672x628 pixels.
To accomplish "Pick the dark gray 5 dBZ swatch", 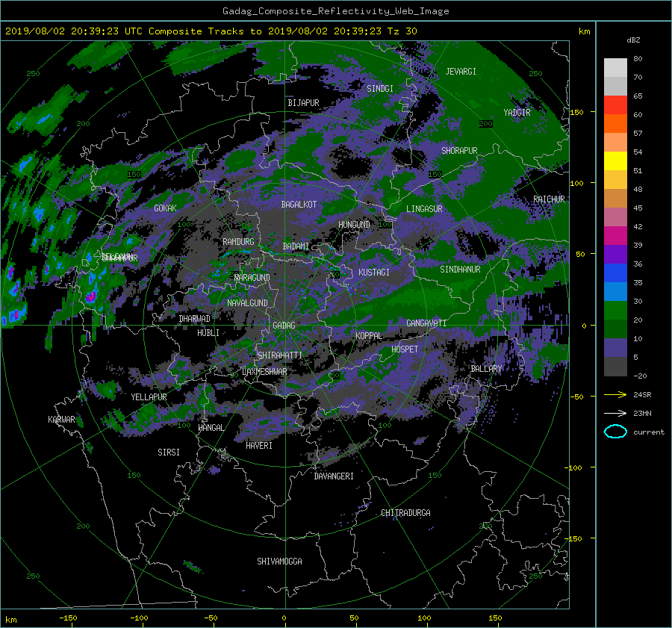I will point(615,366).
